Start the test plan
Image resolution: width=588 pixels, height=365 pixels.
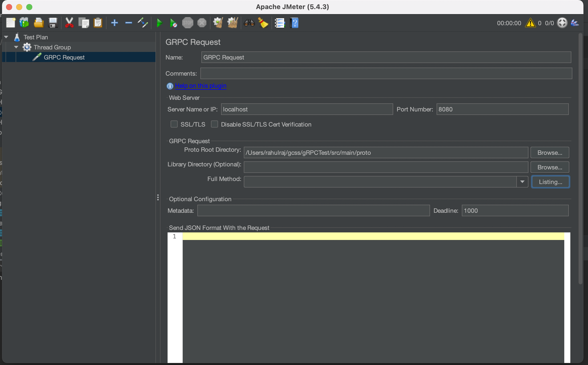159,23
